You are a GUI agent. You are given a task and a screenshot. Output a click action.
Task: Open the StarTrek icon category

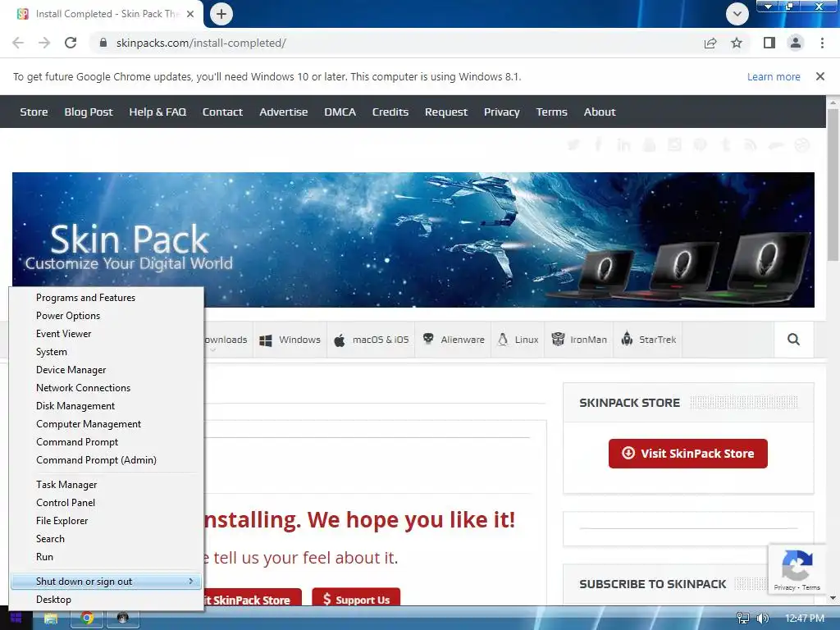point(627,339)
